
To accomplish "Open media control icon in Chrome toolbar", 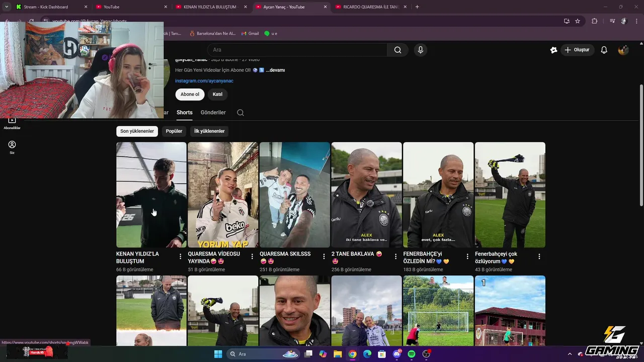I will point(612,21).
